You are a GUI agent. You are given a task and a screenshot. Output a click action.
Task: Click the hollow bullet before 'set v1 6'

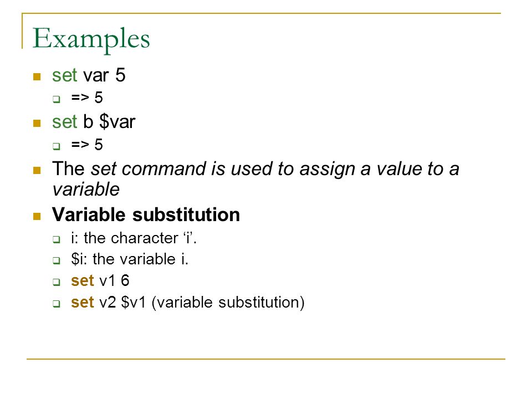(57, 282)
